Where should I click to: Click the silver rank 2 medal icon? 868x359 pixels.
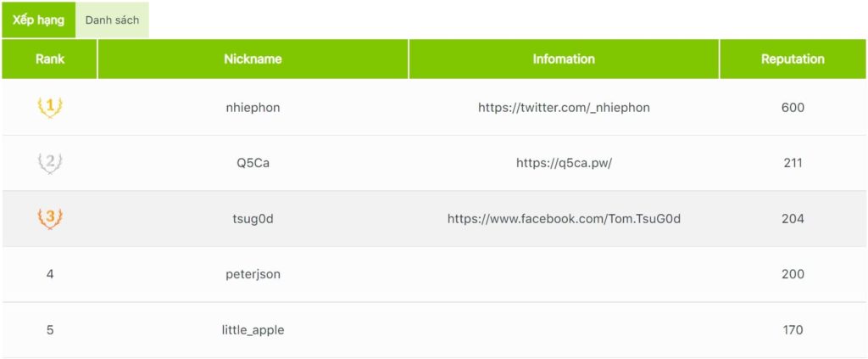point(50,163)
